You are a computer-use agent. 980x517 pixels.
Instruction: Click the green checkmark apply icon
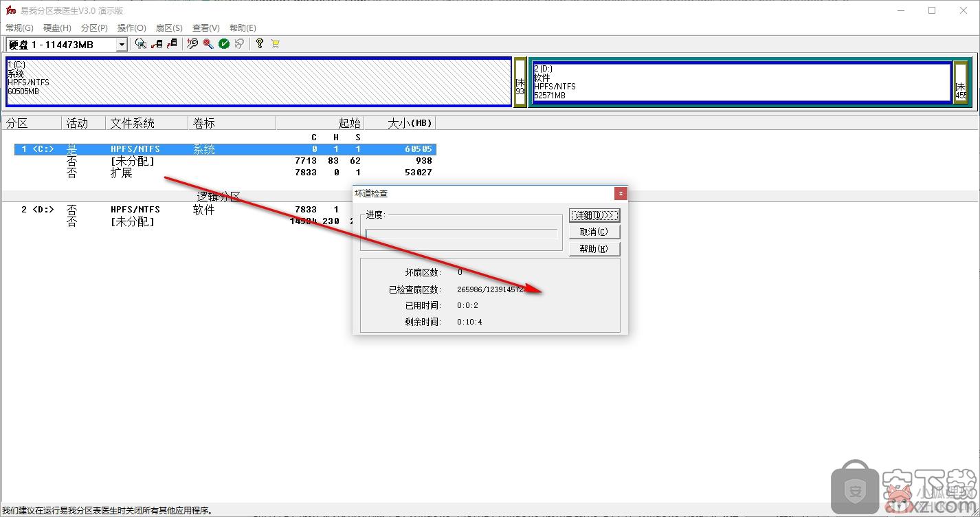click(224, 44)
